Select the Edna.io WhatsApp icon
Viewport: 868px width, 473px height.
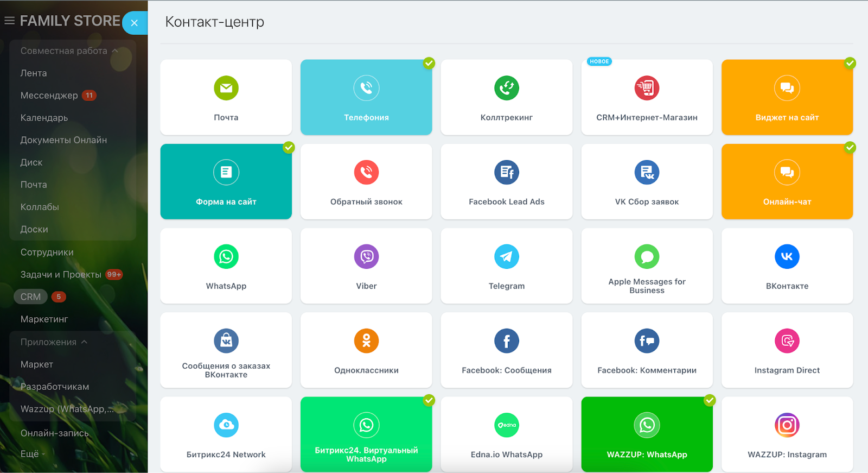click(507, 425)
